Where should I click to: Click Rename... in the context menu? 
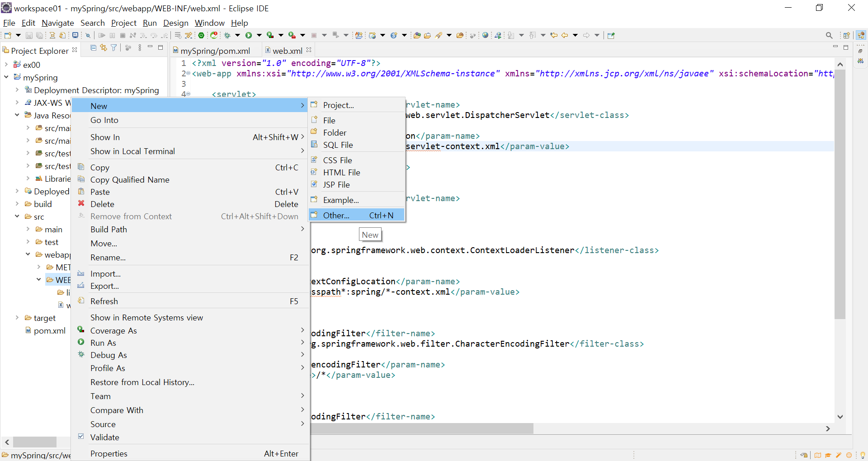(x=190, y=257)
